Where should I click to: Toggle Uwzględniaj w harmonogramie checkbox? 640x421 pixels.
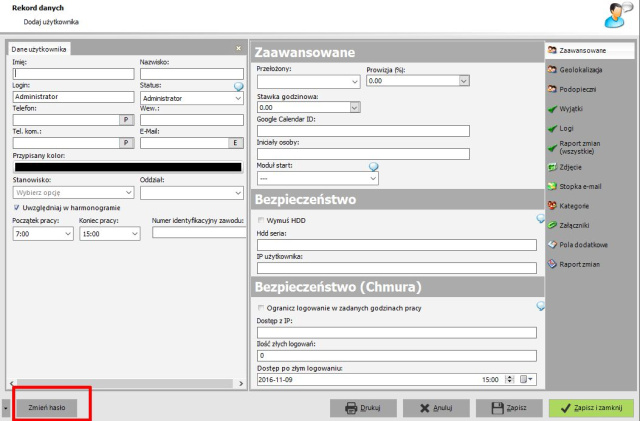pyautogui.click(x=16, y=207)
